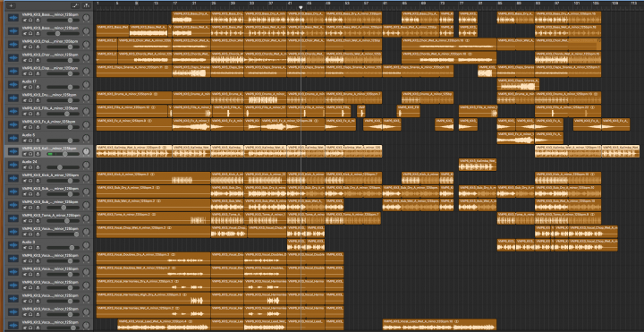The width and height of the screenshot is (644, 332).
Task: Click the pan knob of the Kalimba track
Action: 86,151
